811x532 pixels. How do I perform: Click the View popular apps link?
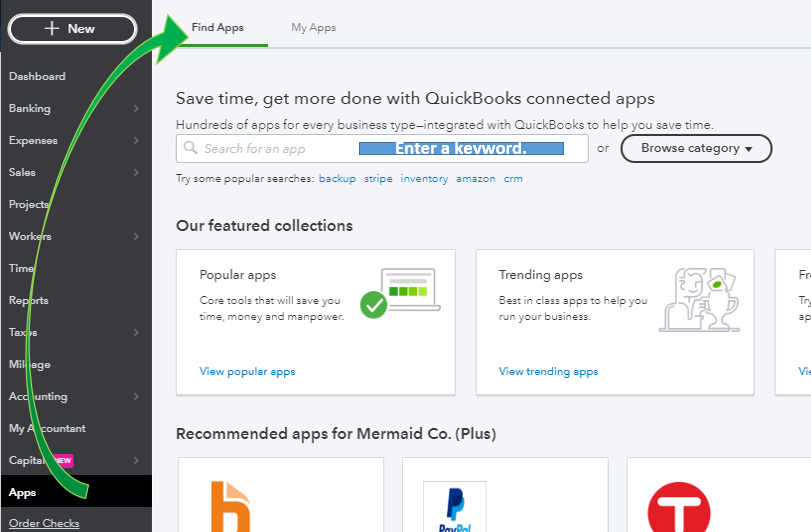click(x=247, y=371)
